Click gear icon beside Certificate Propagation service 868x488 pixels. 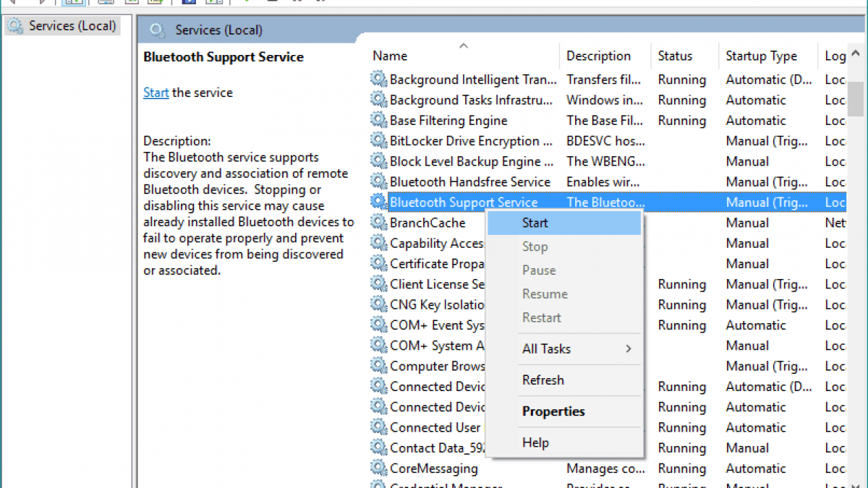tap(379, 263)
